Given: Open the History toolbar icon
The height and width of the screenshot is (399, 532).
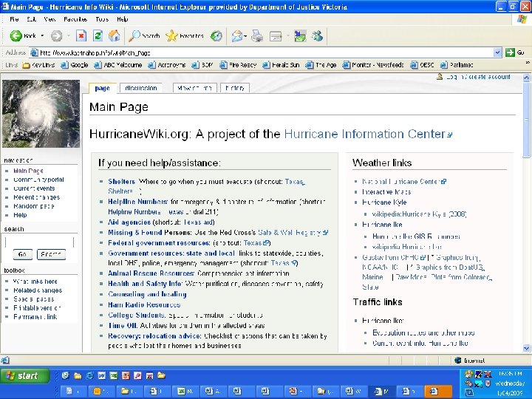Looking at the screenshot, I should pos(216,35).
